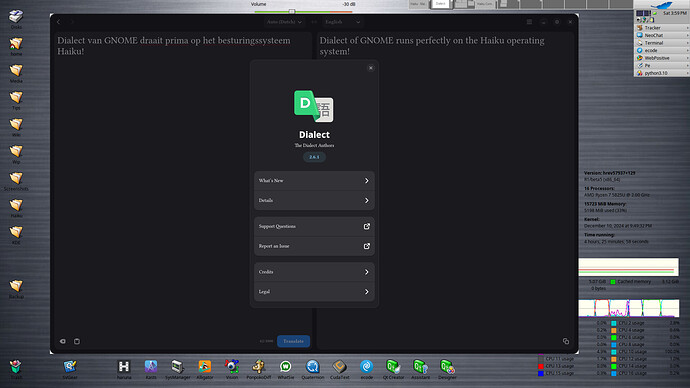
Task: Clear the source text
Action: pyautogui.click(x=63, y=341)
